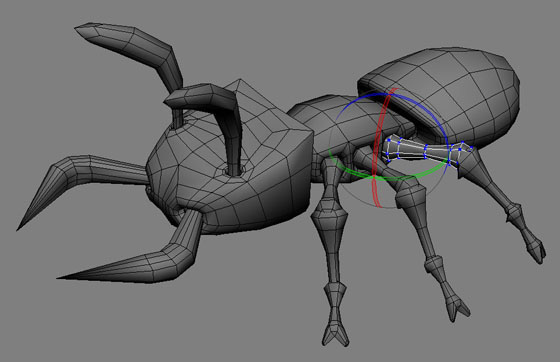
Task: Select the front leg's clawed foot
Action: (x=335, y=334)
